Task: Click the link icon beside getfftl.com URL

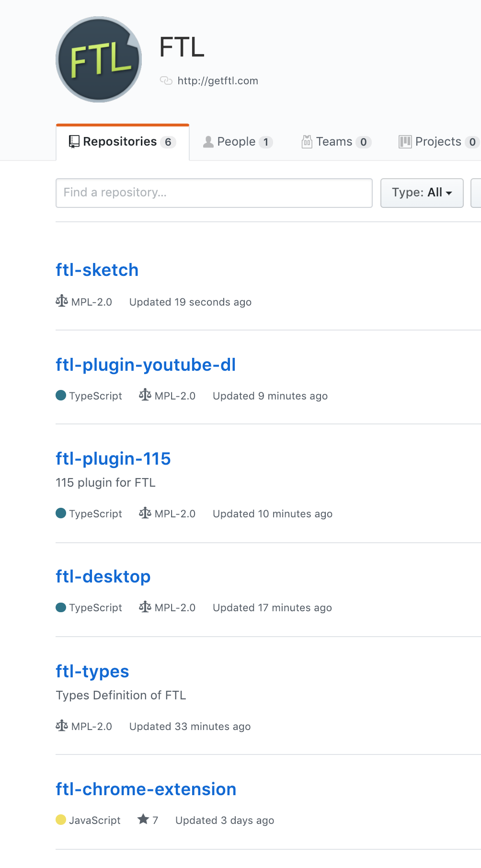Action: (x=166, y=80)
